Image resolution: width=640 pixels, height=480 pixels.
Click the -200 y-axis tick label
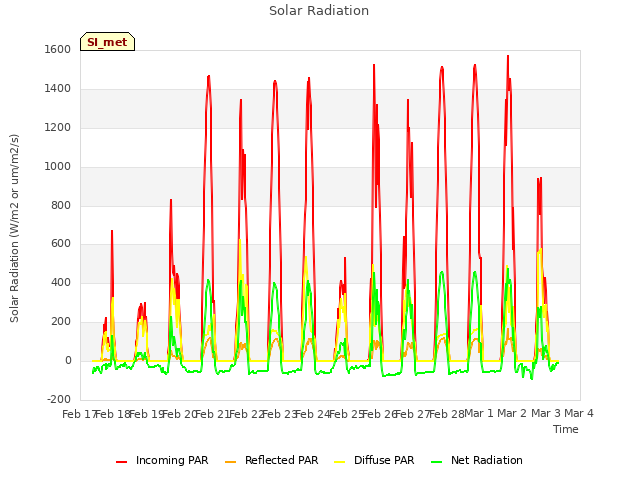[x=59, y=399]
